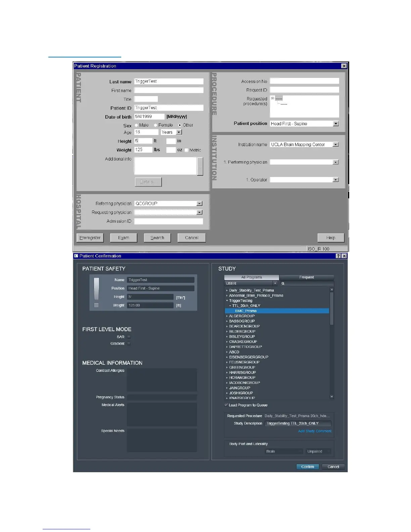Collapse the TTL_20ch_ONLY tree node
411x532 pixels.
pos(230,306)
